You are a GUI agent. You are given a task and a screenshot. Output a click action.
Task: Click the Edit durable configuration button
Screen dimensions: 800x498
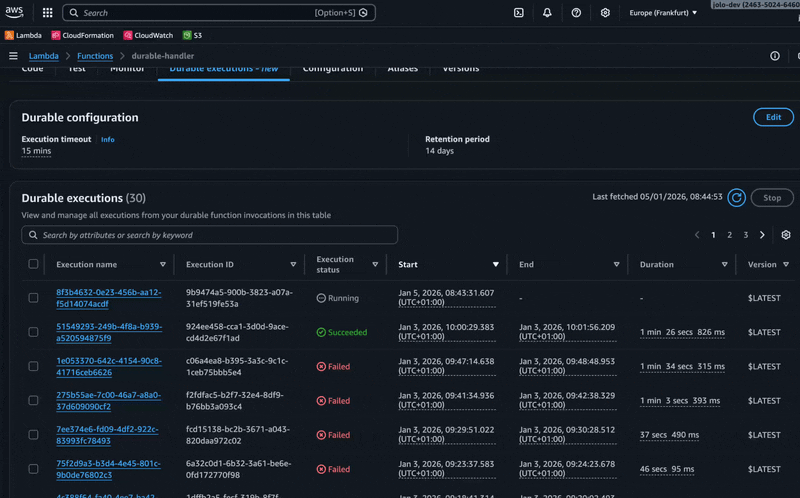772,117
